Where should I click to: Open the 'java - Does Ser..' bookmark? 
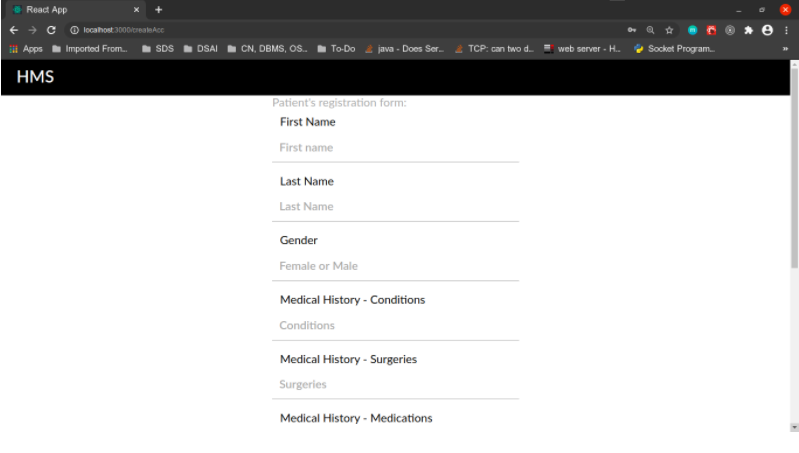click(404, 49)
